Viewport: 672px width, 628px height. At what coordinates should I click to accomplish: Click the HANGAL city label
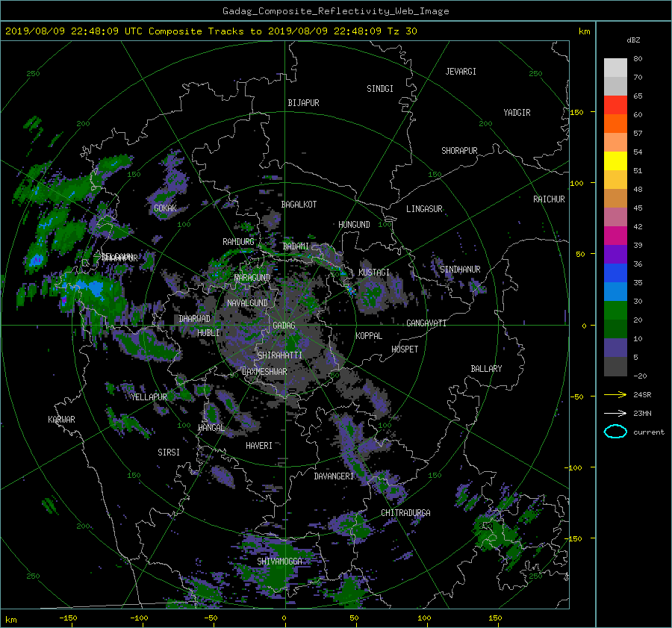pos(211,428)
